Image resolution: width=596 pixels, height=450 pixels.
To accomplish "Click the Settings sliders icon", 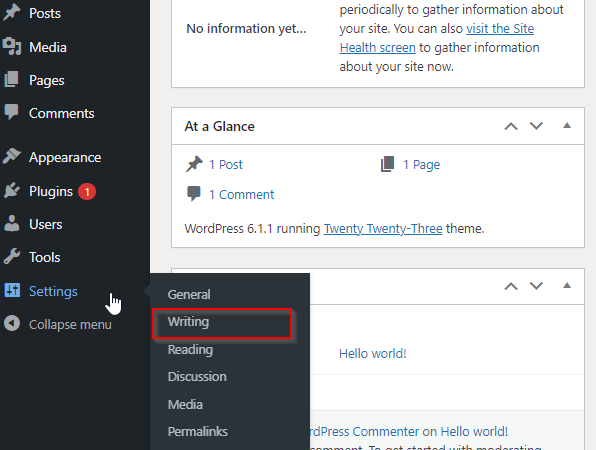I will point(12,290).
